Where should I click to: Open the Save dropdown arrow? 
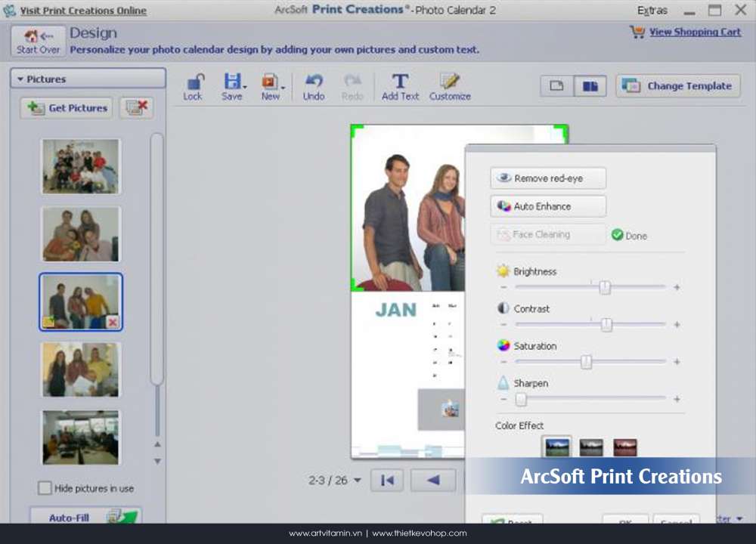245,88
